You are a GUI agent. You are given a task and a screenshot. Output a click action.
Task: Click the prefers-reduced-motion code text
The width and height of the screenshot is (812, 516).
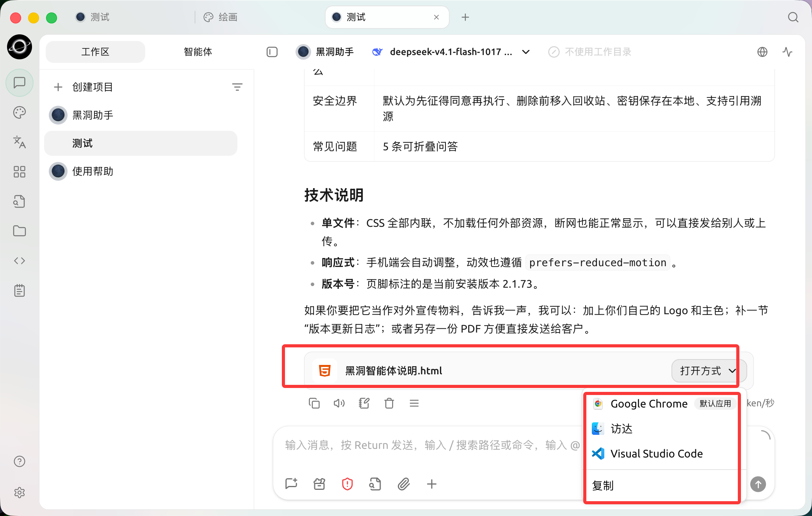[x=598, y=263]
